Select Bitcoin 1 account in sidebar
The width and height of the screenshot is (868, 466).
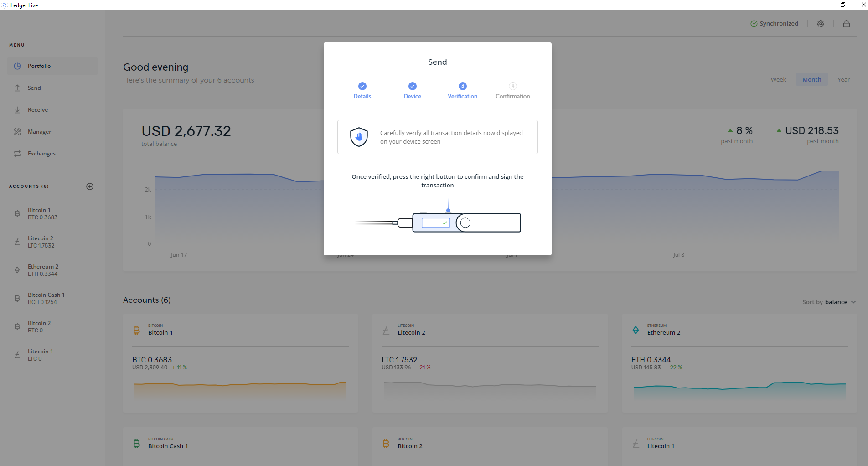(52, 214)
